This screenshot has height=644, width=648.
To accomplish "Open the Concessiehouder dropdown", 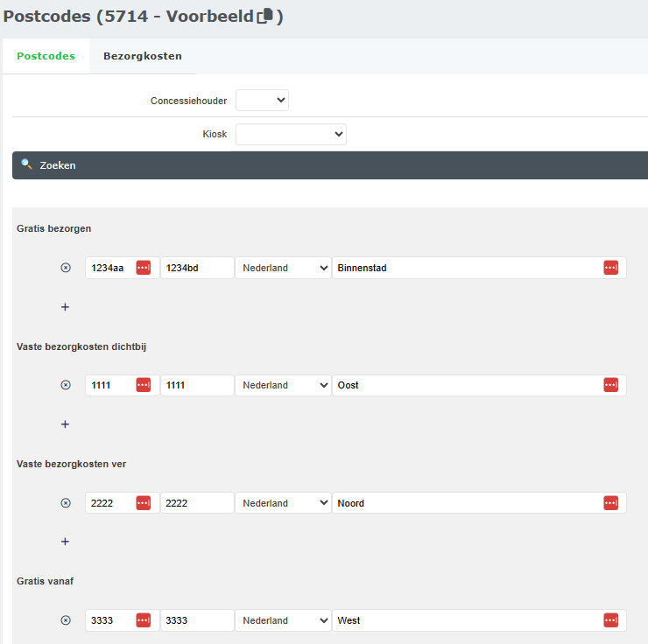I will [x=262, y=101].
